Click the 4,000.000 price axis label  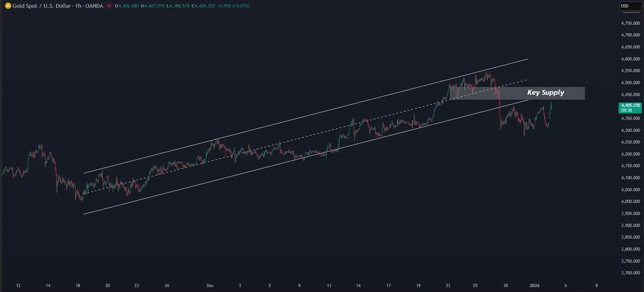click(631, 202)
